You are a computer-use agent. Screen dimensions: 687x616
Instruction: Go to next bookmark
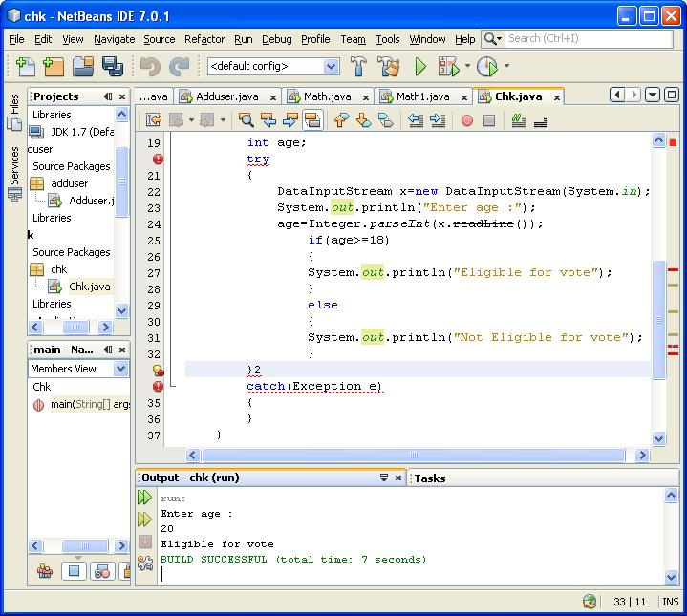[x=363, y=120]
